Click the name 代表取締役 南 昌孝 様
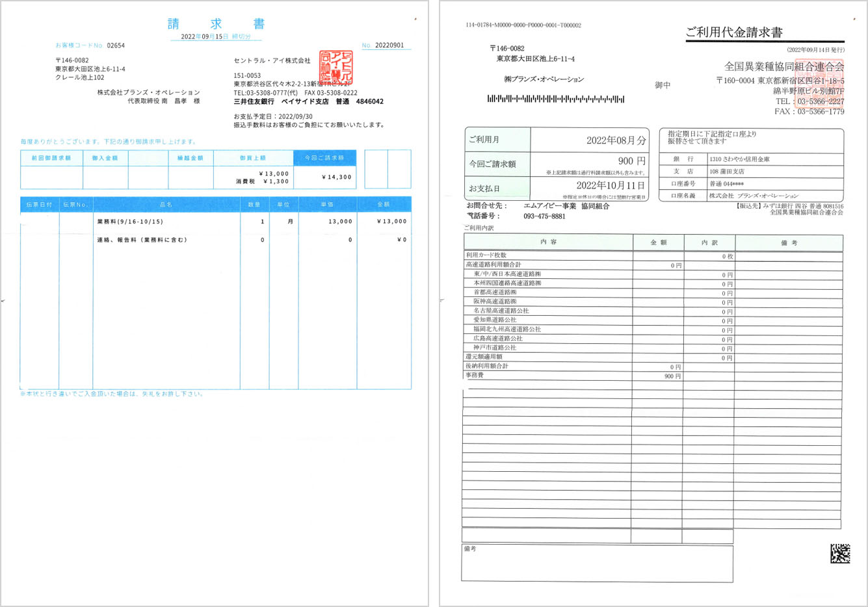This screenshot has width=868, height=607. [x=164, y=101]
